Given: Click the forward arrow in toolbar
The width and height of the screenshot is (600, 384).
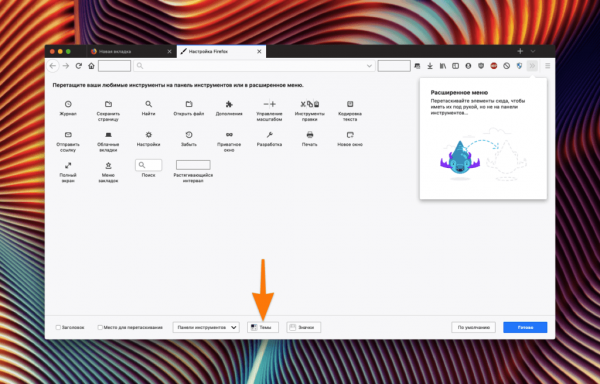Looking at the screenshot, I should tap(66, 66).
